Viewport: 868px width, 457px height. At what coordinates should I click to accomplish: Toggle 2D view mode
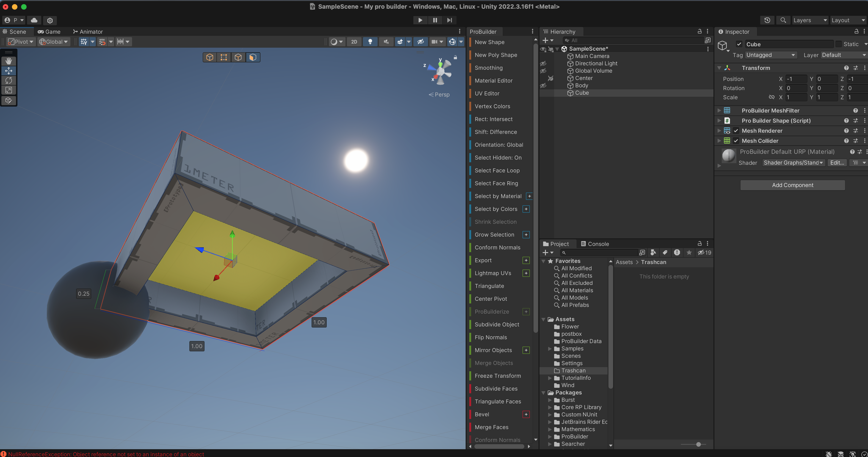[x=354, y=42]
